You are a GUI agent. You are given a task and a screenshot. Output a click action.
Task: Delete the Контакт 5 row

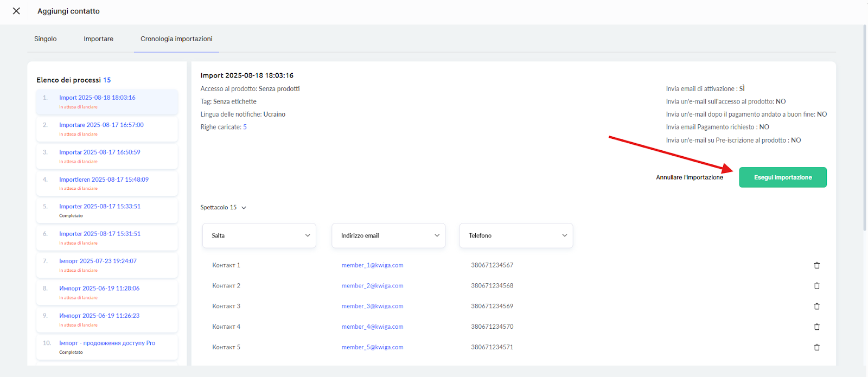click(x=816, y=347)
